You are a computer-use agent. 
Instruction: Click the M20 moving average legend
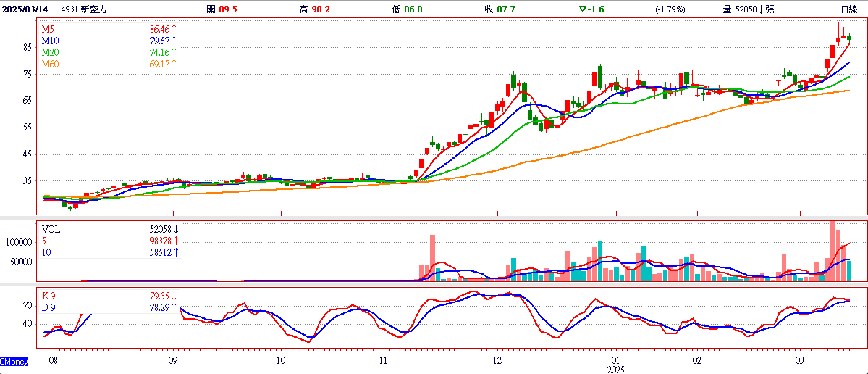51,53
